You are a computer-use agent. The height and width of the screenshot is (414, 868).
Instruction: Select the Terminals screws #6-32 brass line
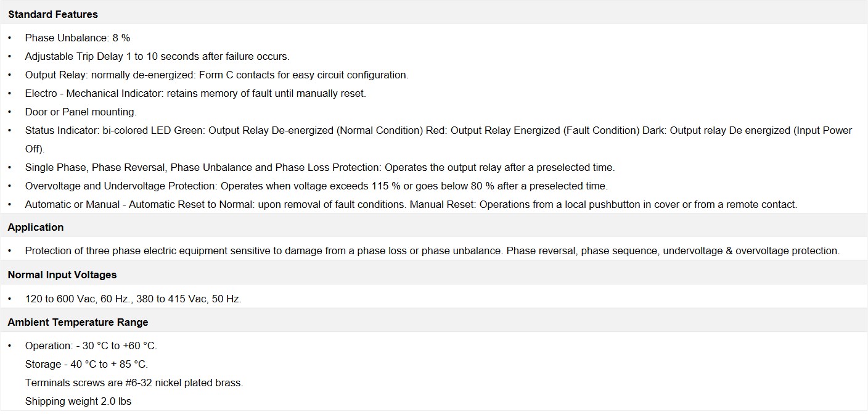134,383
